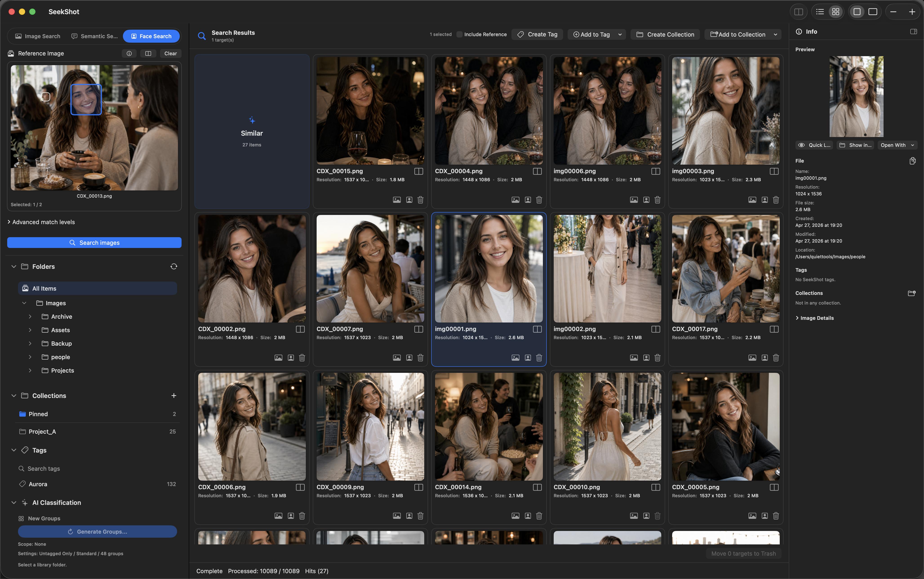Expand the Archive folder
The image size is (924, 579).
(x=30, y=317)
